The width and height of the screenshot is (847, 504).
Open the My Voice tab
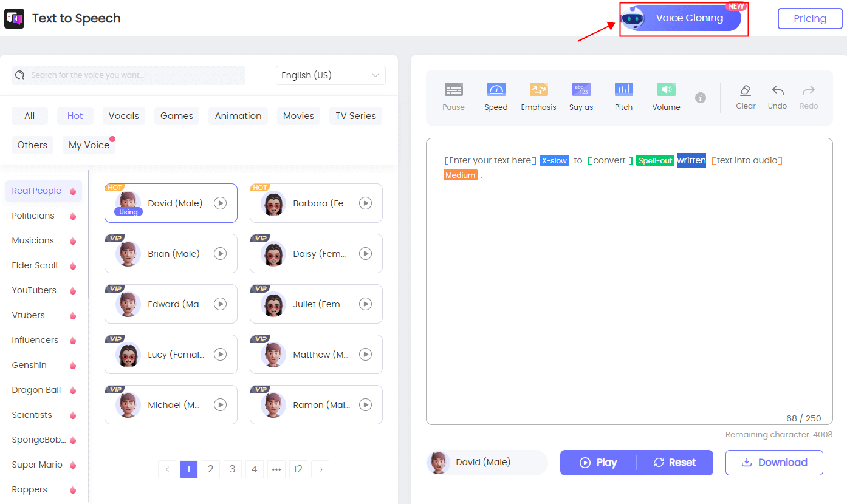coord(89,145)
